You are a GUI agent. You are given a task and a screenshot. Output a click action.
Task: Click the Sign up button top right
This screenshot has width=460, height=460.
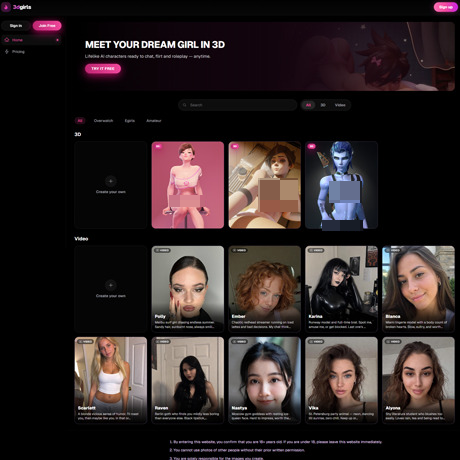tap(446, 7)
